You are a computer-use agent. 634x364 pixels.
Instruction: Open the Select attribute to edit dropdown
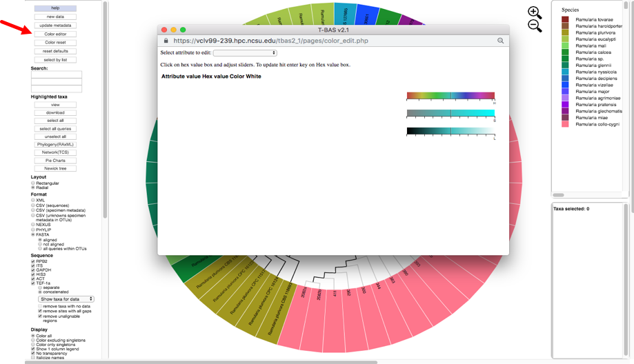click(245, 53)
